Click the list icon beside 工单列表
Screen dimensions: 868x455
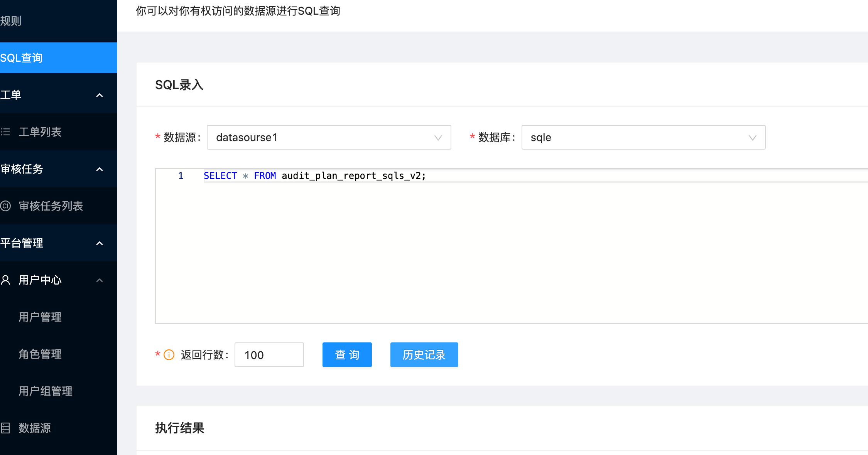[5, 132]
